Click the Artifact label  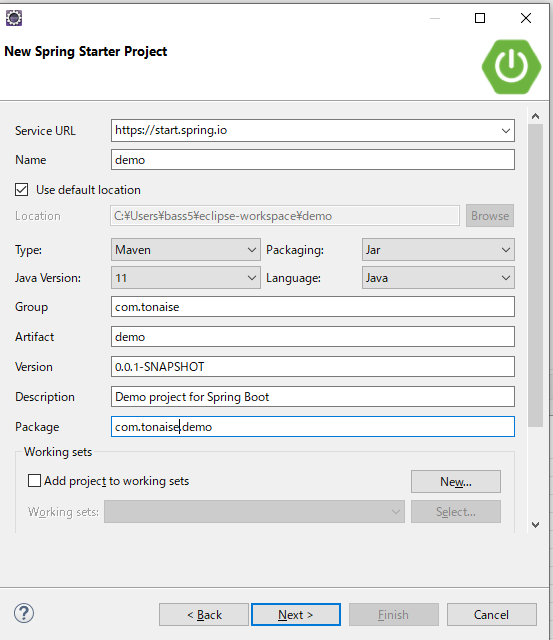[35, 337]
